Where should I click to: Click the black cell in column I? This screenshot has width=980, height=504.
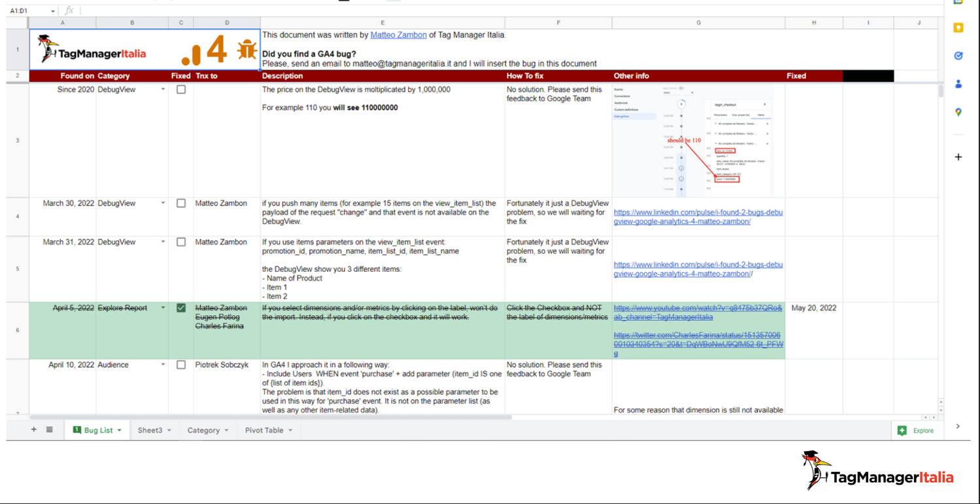(868, 76)
